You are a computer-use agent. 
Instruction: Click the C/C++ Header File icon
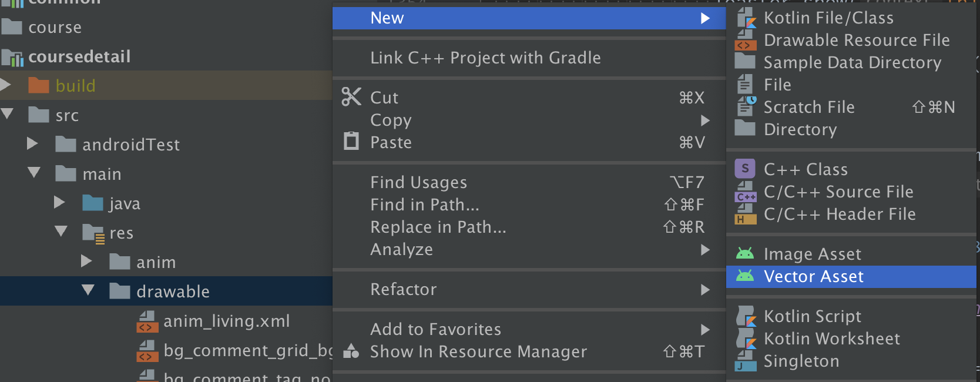coord(746,214)
